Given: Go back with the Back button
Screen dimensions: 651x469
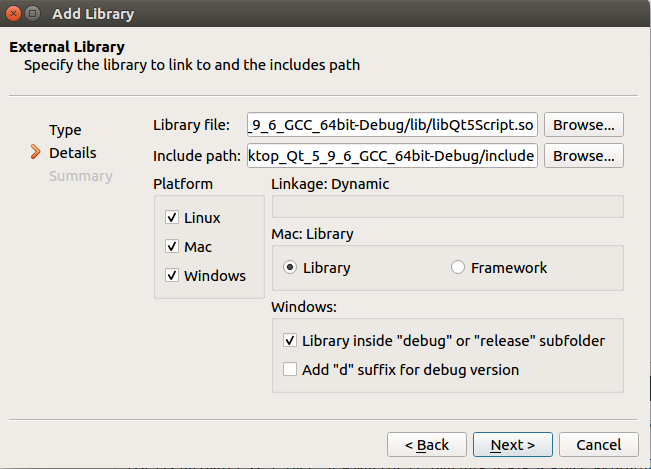Looking at the screenshot, I should pos(426,444).
